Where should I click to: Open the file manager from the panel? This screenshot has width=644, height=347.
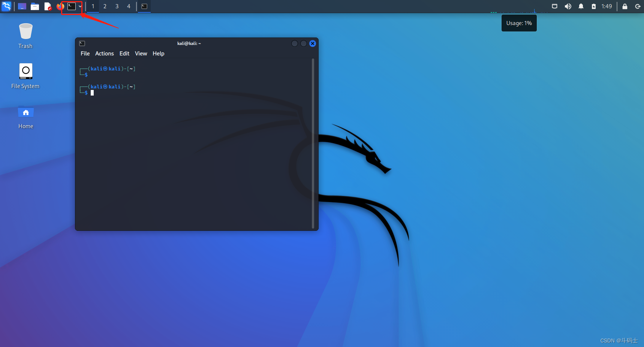pyautogui.click(x=35, y=6)
